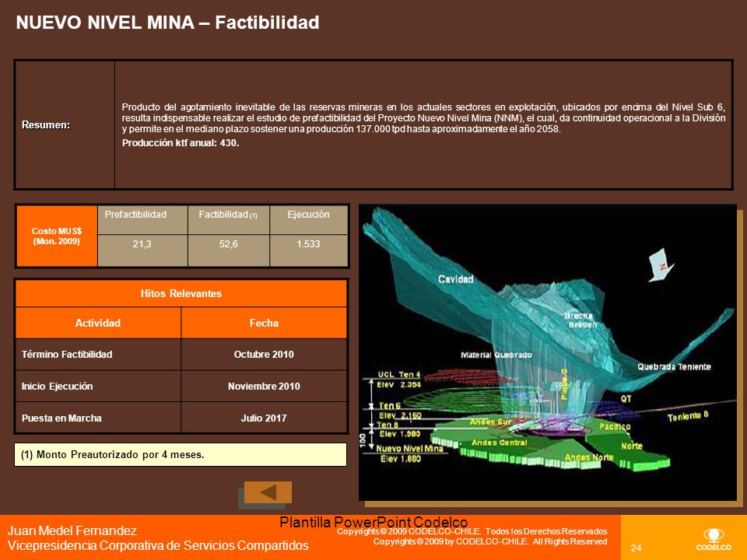Select the 'Puesta en Marcha' row label
This screenshot has width=747, height=560.
pos(61,418)
